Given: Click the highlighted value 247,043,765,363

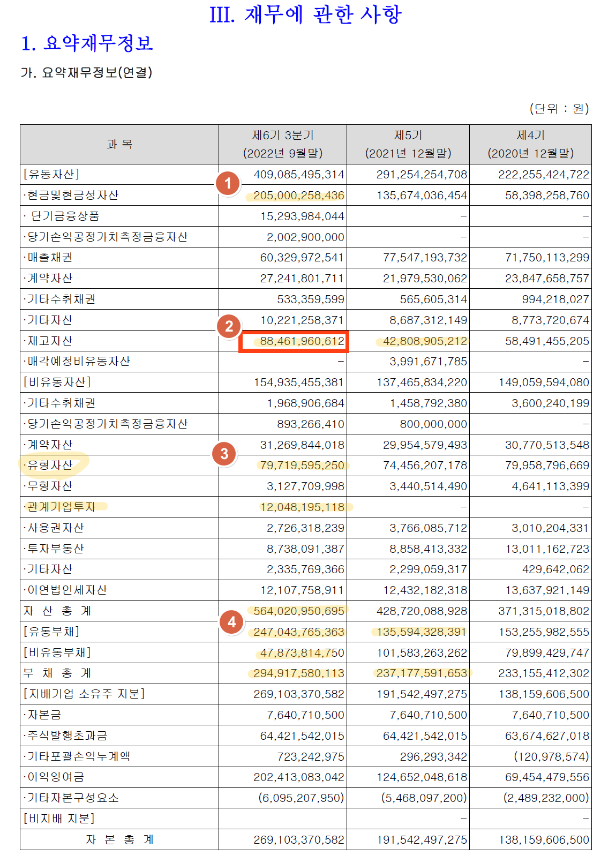Looking at the screenshot, I should click(299, 632).
